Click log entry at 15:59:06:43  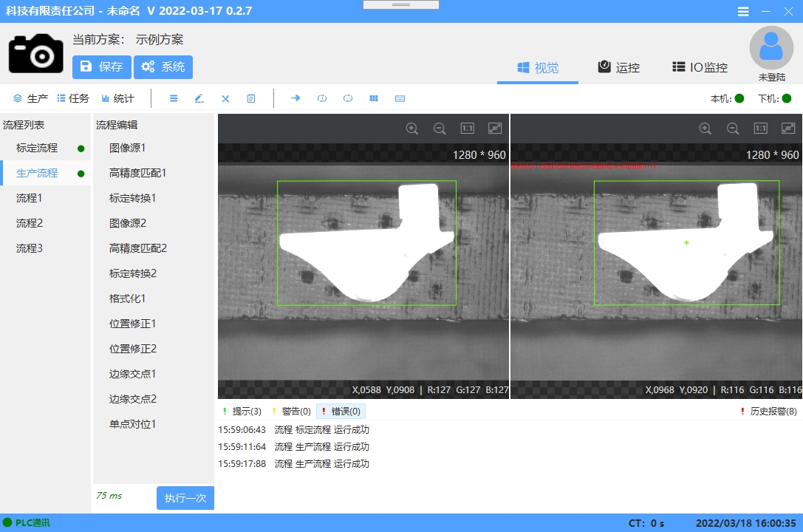293,429
